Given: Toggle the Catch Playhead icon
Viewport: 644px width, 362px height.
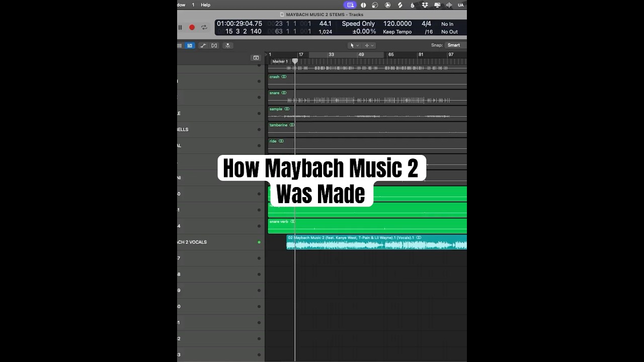Looking at the screenshot, I should 227,45.
